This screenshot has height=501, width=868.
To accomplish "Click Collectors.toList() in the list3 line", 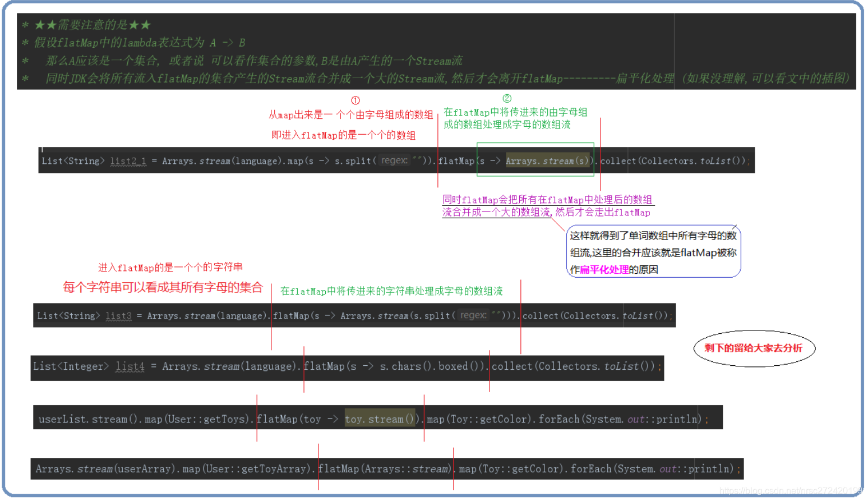I will tap(615, 316).
